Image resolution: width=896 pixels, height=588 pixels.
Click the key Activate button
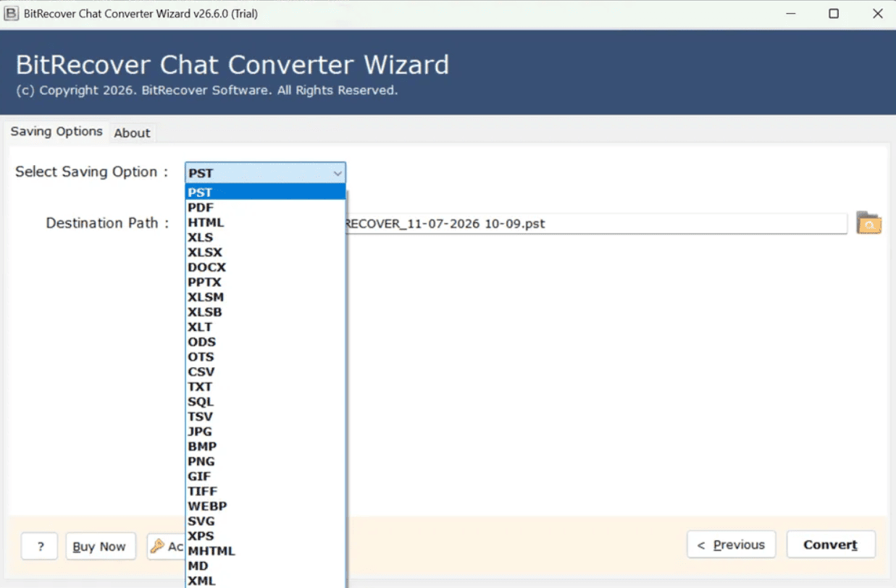(x=166, y=546)
